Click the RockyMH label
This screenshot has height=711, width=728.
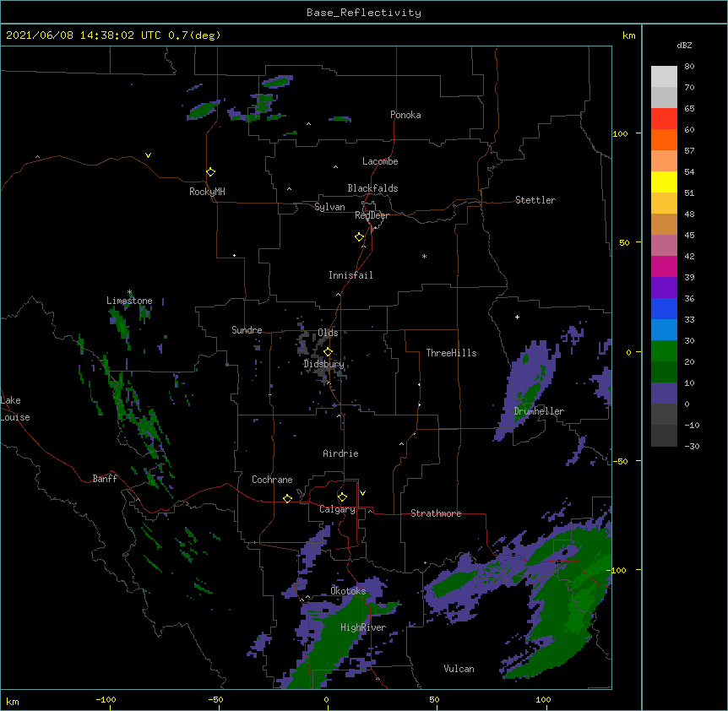(207, 192)
